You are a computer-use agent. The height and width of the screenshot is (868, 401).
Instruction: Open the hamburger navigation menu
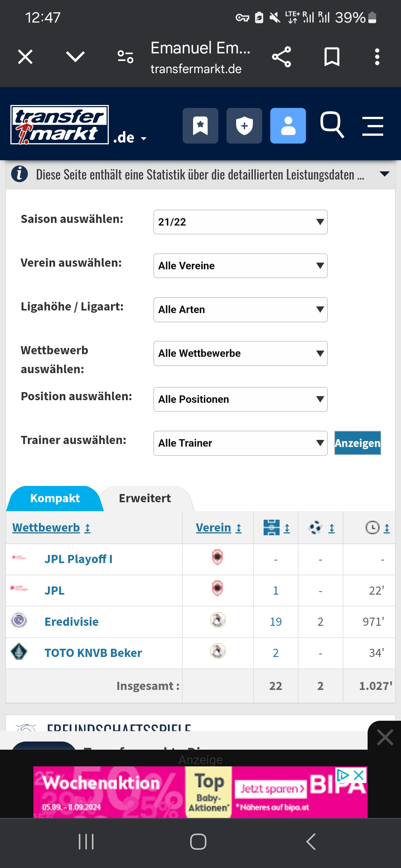point(372,126)
